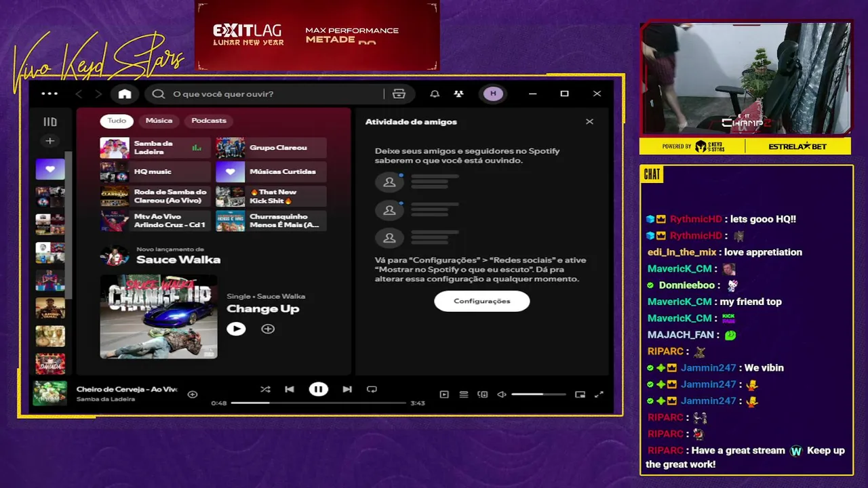Create a playlist with plus icon
The width and height of the screenshot is (868, 488).
point(50,141)
